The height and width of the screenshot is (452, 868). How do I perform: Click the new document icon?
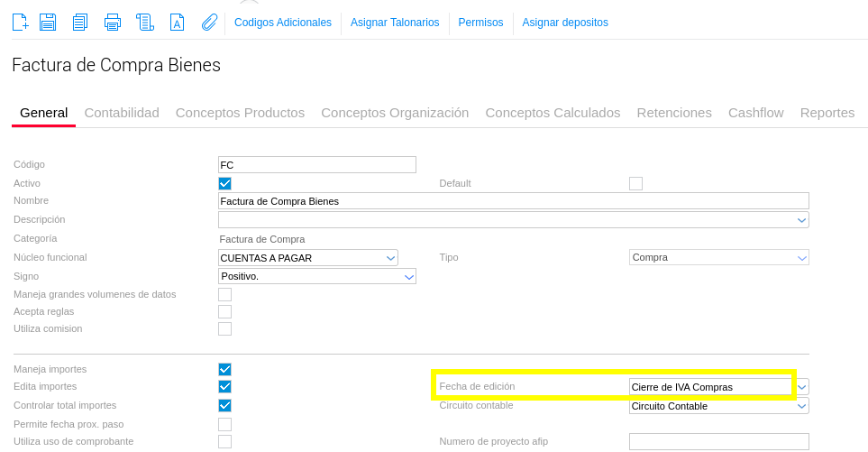tap(20, 23)
